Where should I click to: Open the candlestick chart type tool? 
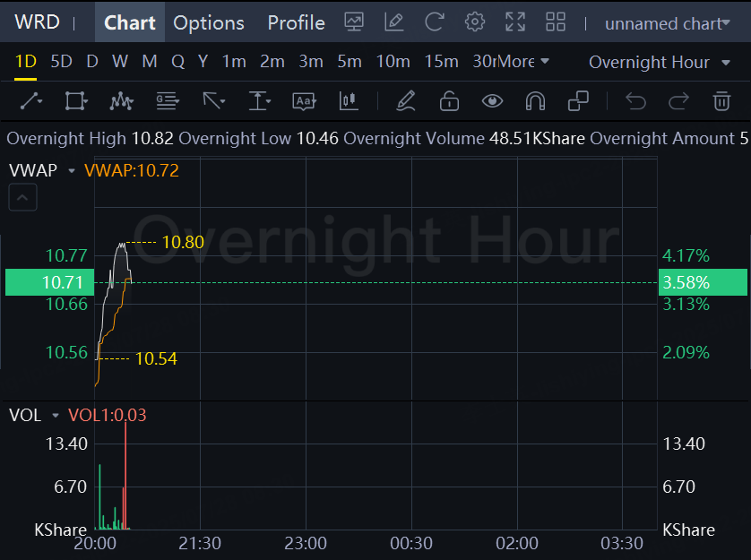point(349,101)
